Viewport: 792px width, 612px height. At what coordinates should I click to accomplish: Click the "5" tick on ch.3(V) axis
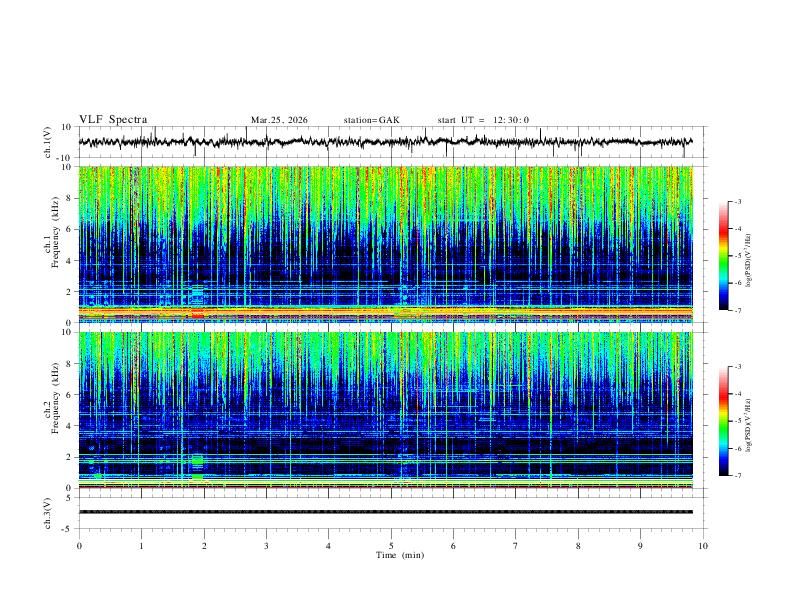coord(69,498)
